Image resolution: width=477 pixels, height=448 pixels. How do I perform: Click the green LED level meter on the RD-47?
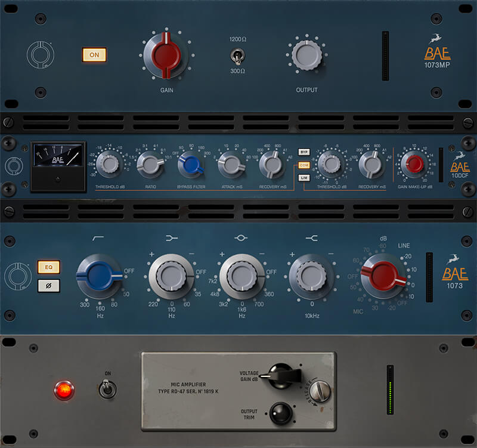[390, 390]
